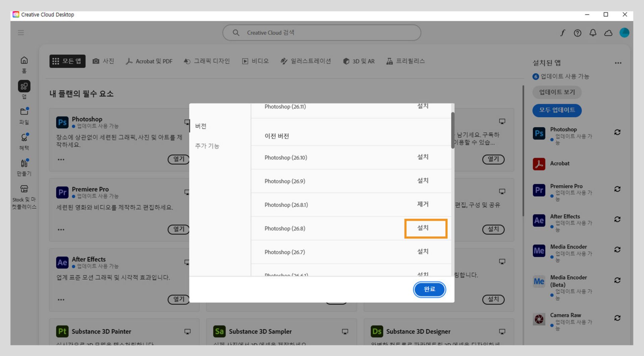Click the Acrobat icon in installed apps
Screen dimensions: 644x356
(539, 164)
